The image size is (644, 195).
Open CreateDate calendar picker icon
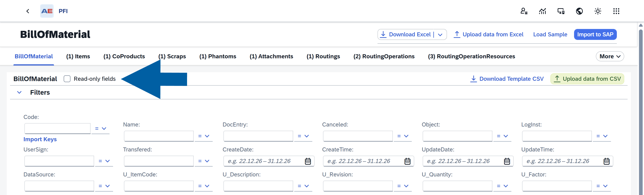pos(308,161)
